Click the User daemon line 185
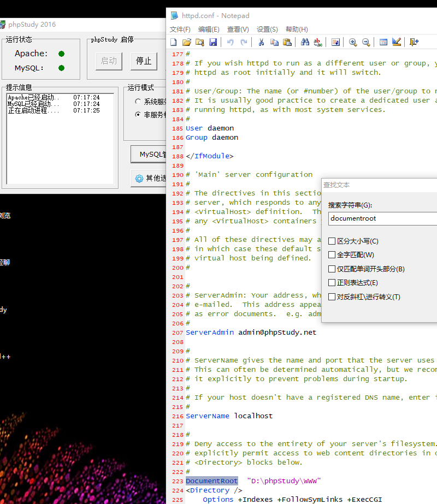This screenshot has width=437, height=504. pos(210,128)
